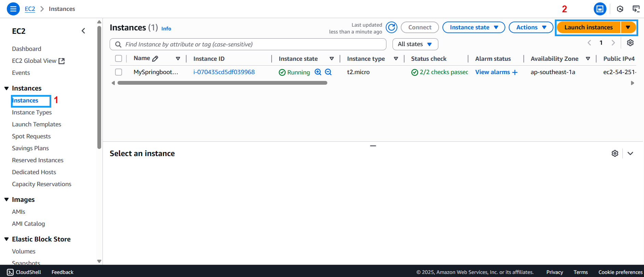Collapse the Instances section in sidebar
Viewport: 644px width, 277px height.
coord(6,88)
